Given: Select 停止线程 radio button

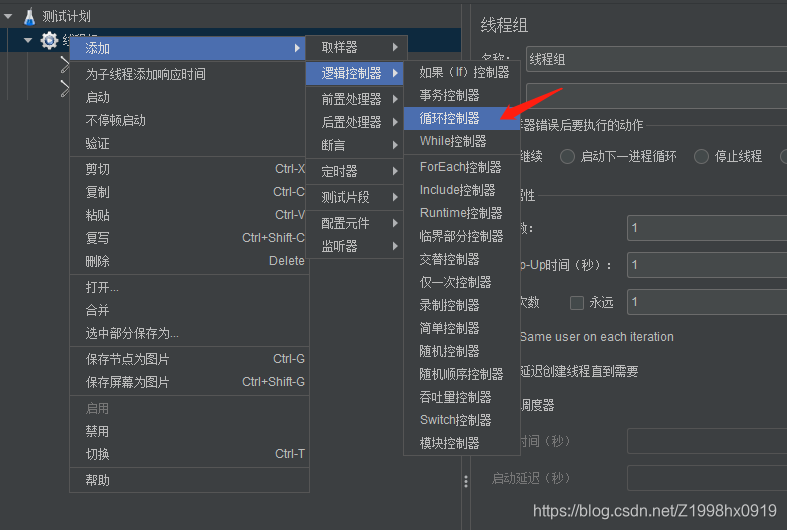Looking at the screenshot, I should click(701, 157).
